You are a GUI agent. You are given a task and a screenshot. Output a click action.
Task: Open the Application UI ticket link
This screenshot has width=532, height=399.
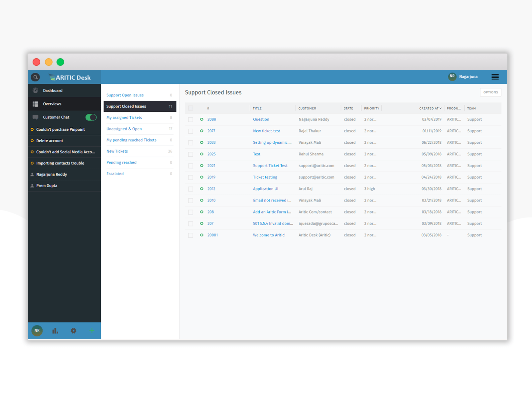click(266, 189)
